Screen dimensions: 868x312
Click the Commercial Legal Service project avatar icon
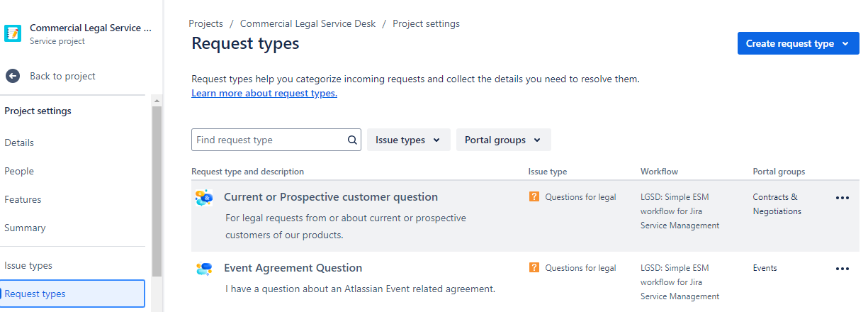coord(13,34)
